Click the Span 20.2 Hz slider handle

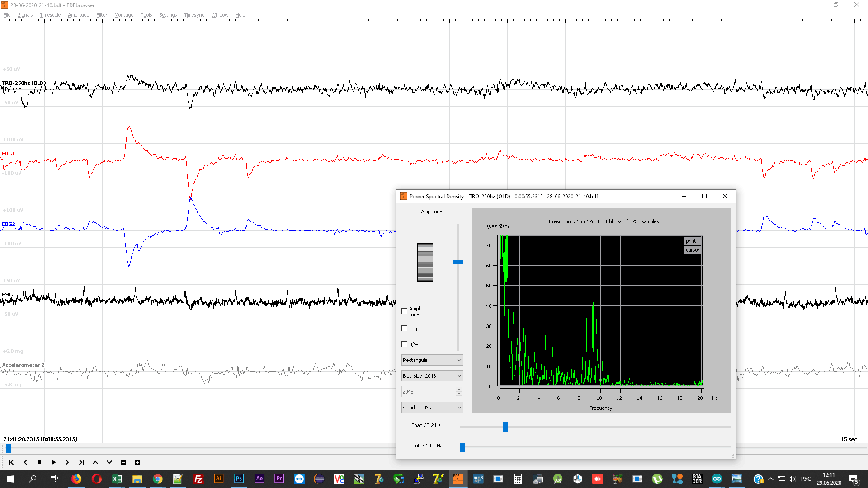pyautogui.click(x=505, y=427)
